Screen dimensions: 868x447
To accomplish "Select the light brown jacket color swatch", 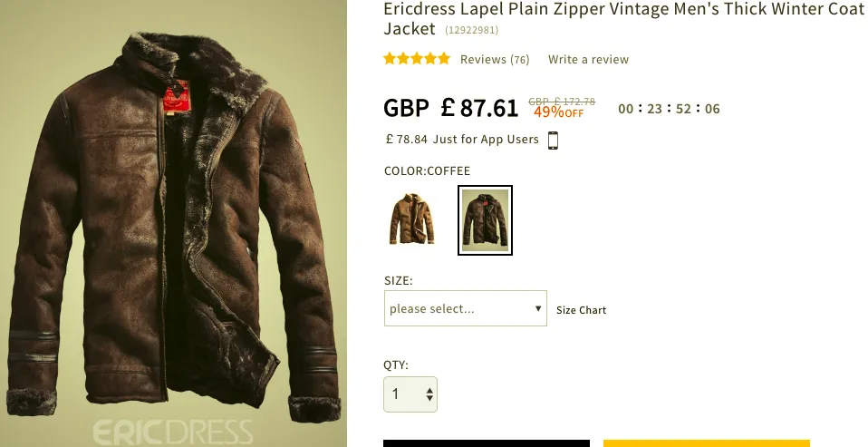I will [412, 219].
